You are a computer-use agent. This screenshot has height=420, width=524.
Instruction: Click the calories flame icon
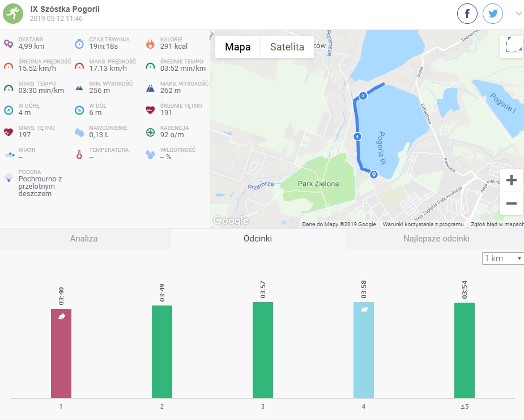pos(150,43)
